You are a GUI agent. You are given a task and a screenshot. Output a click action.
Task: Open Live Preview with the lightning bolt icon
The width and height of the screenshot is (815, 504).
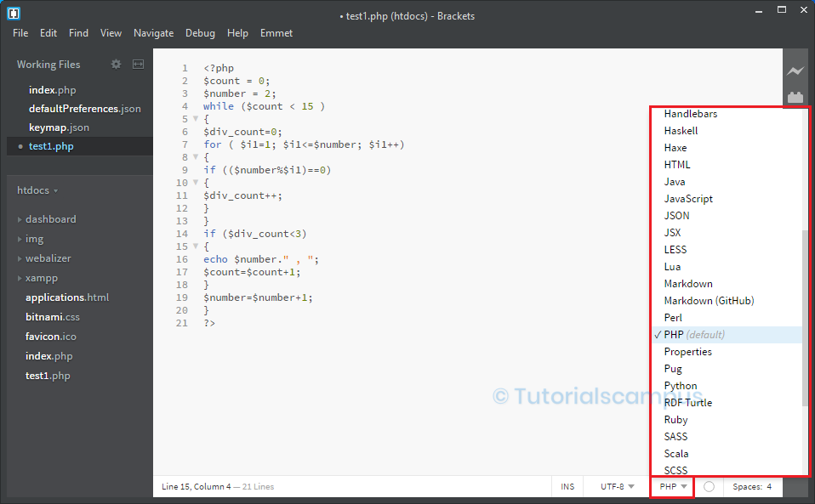coord(795,71)
